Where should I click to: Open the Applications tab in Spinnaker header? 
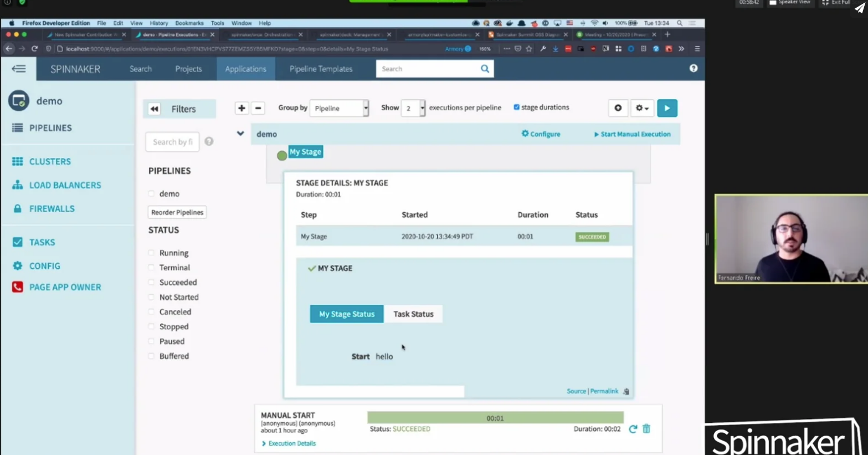[x=245, y=69]
